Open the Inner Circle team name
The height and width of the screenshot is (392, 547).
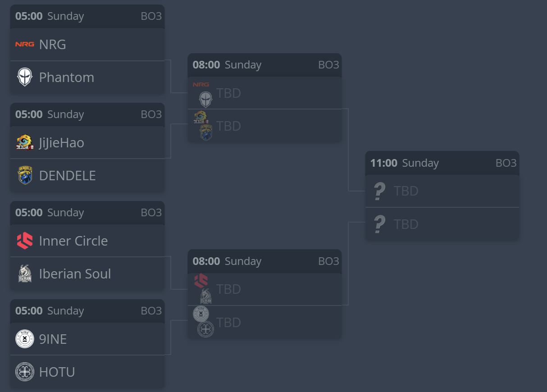point(73,241)
